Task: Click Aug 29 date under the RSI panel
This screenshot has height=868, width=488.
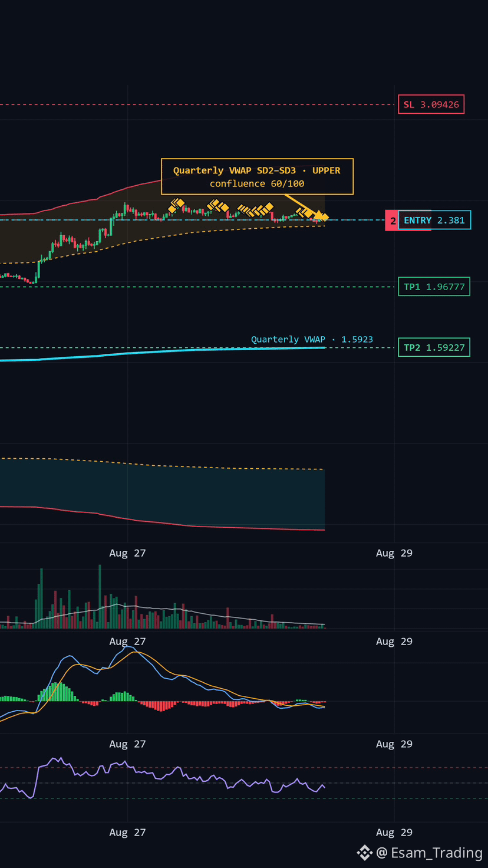Action: point(394,833)
